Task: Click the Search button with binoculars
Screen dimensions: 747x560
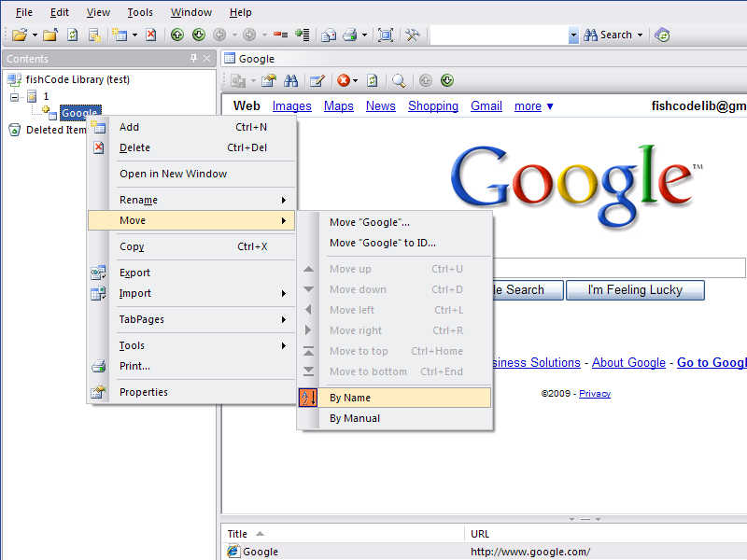Action: pos(609,35)
